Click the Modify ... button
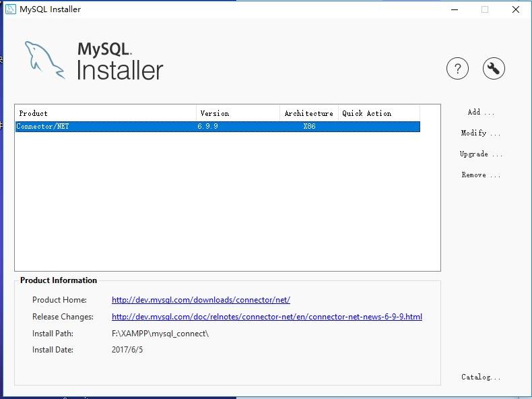 (480, 133)
